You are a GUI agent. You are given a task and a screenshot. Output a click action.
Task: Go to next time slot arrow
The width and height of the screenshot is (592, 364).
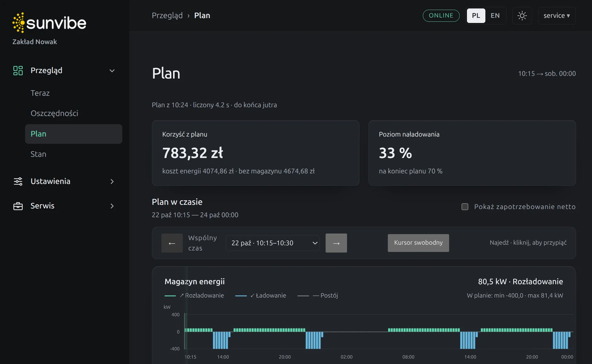(336, 243)
